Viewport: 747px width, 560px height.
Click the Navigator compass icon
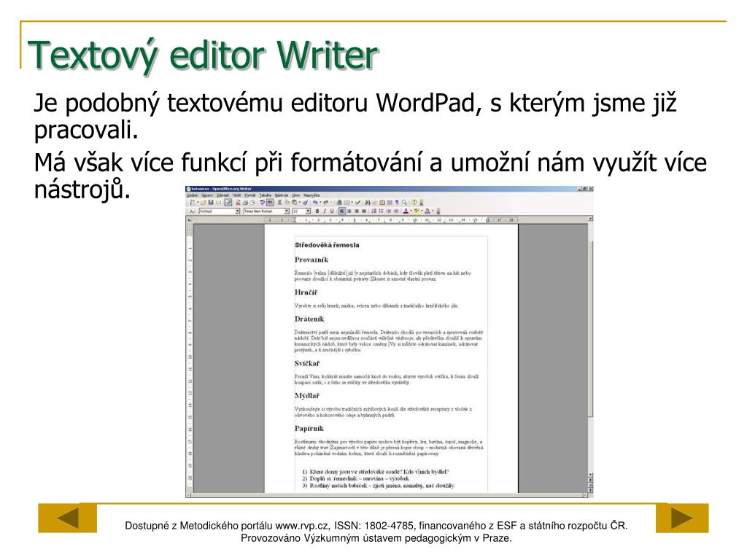tap(374, 202)
